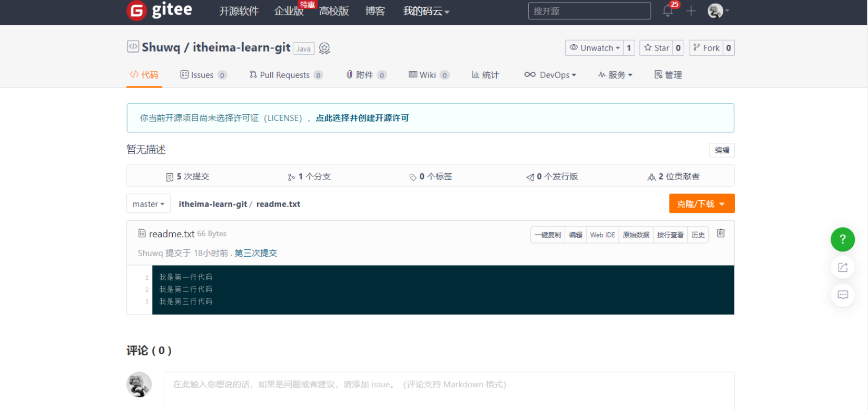Open the user avatar account menu

click(717, 11)
